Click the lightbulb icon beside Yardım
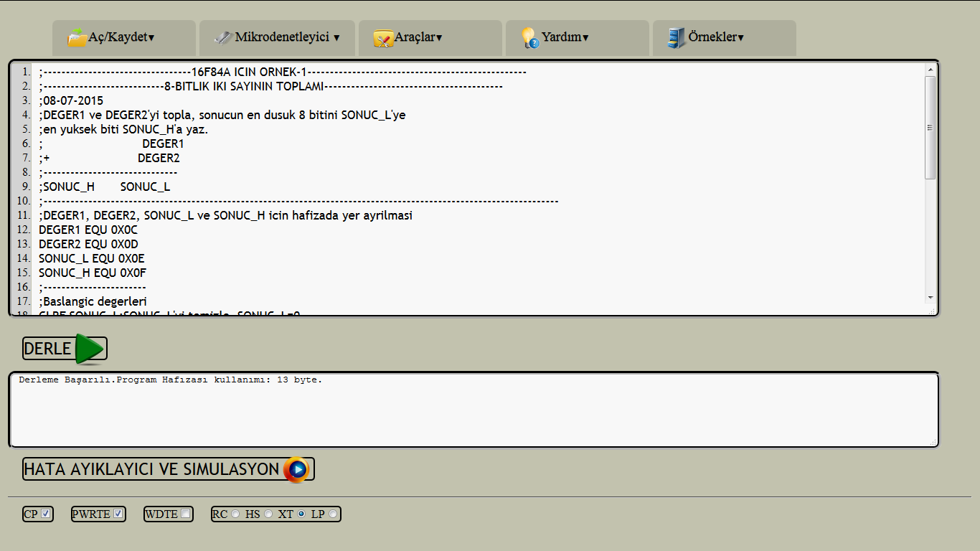This screenshot has width=980, height=551. [529, 37]
